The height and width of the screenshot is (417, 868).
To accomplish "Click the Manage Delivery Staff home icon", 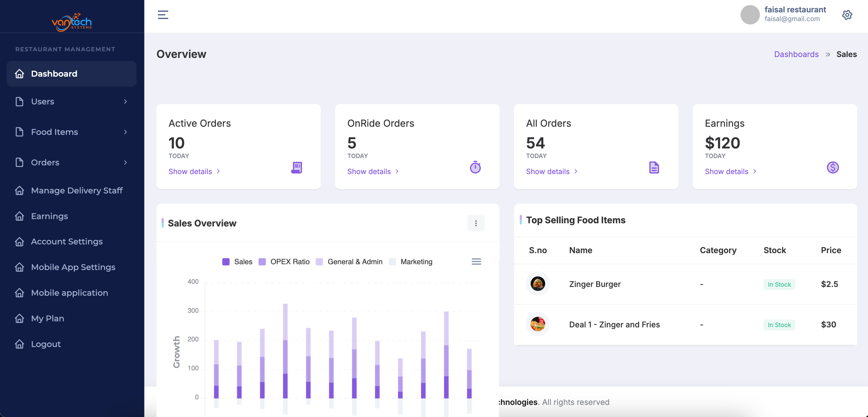I will (x=20, y=190).
